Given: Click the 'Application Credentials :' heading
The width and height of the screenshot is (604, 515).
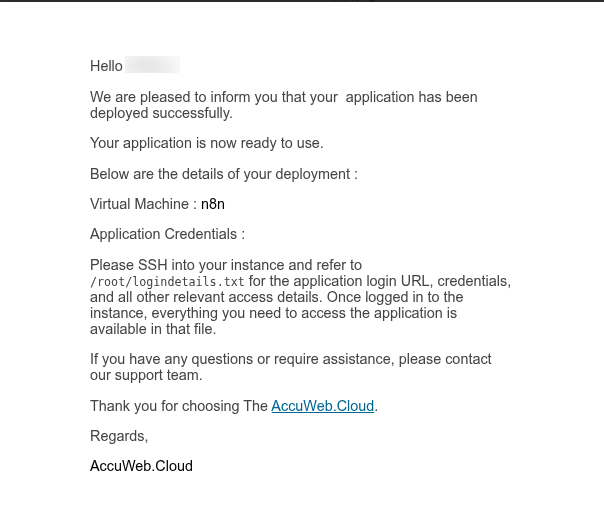Looking at the screenshot, I should tap(168, 234).
